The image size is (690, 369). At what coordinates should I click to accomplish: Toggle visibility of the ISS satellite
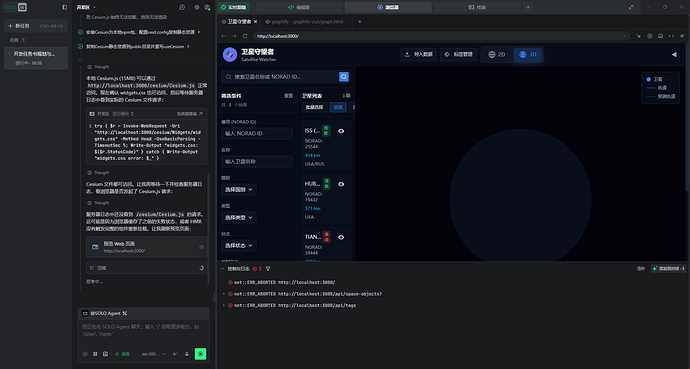[x=341, y=131]
